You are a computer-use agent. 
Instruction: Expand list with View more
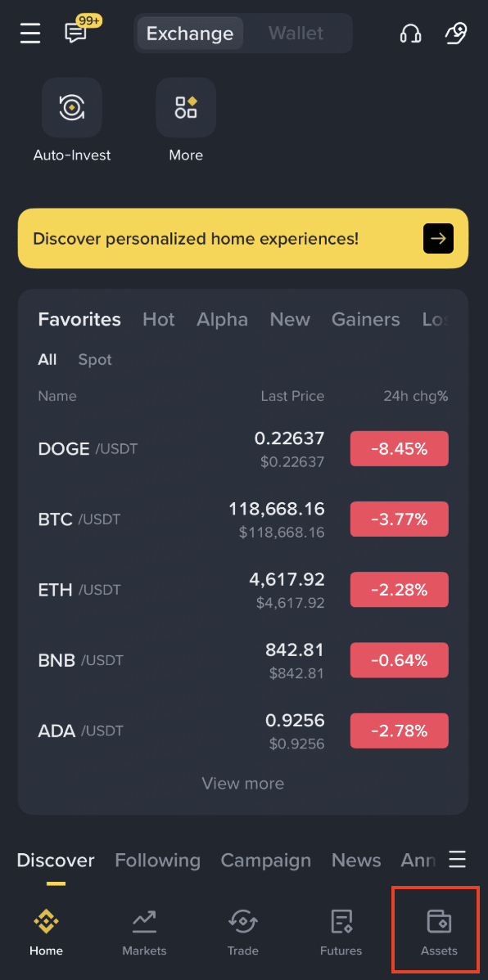tap(242, 783)
